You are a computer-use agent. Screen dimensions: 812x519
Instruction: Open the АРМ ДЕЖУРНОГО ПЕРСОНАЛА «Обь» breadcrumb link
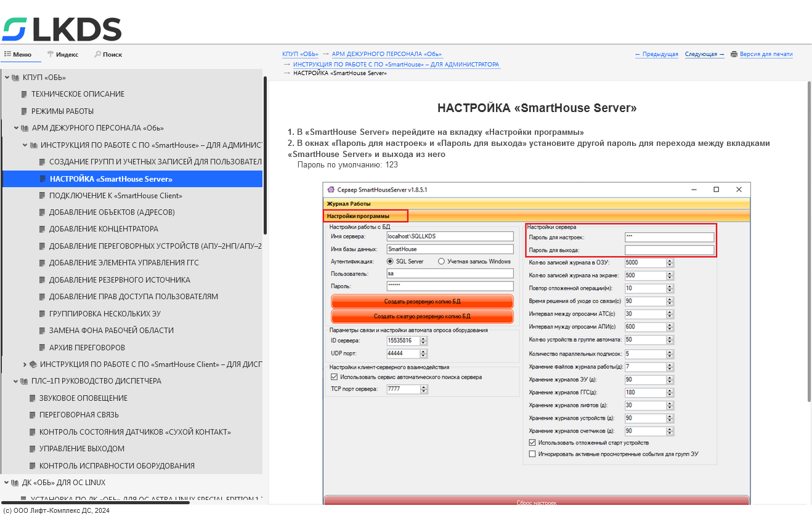[387, 54]
